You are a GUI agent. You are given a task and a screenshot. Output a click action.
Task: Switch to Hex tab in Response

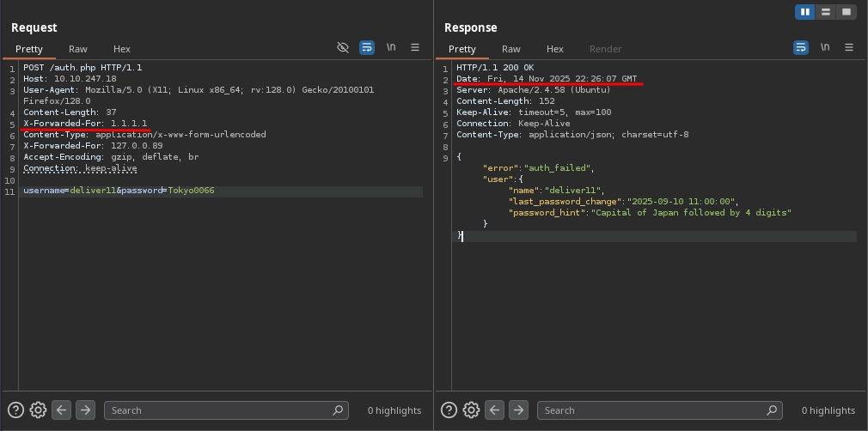click(x=555, y=49)
